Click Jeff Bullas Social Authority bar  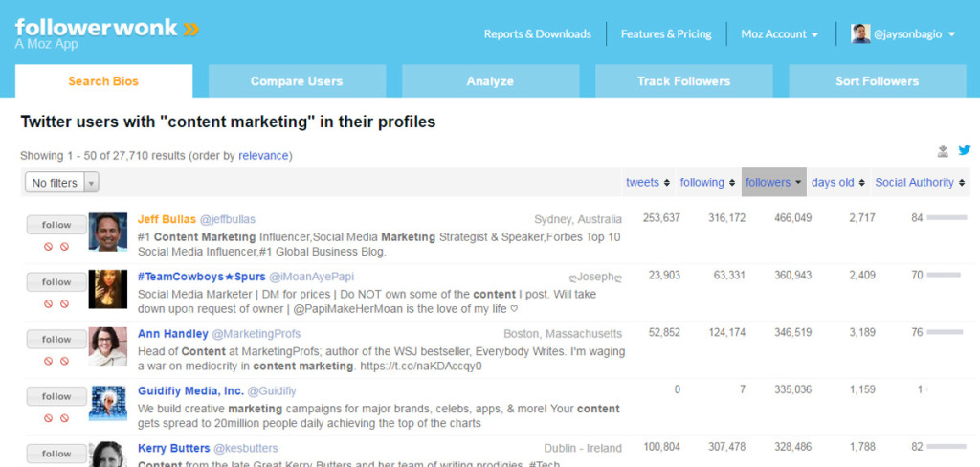point(947,217)
